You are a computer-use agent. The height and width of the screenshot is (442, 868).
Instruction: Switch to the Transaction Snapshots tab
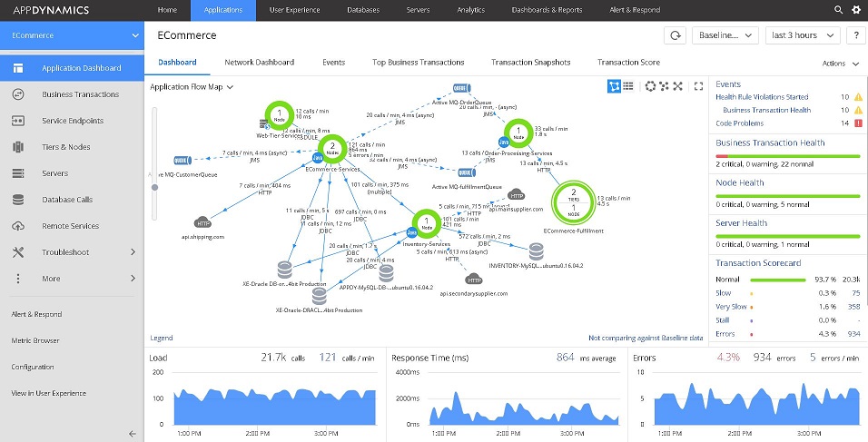tap(531, 63)
